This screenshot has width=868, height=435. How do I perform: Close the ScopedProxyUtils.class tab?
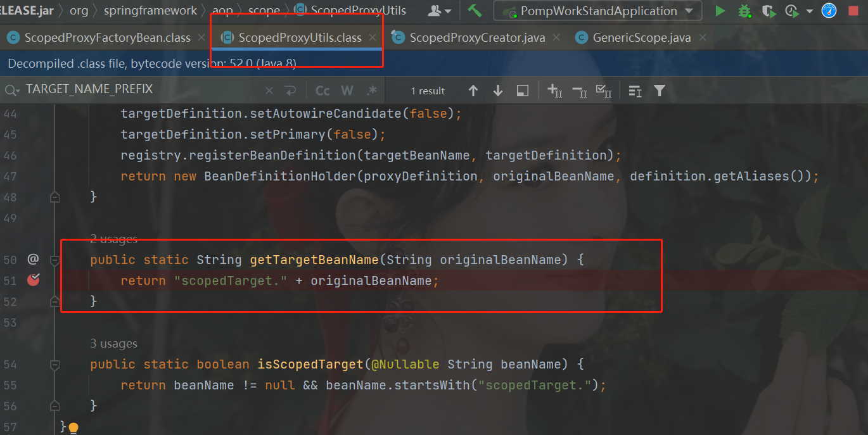tap(373, 38)
